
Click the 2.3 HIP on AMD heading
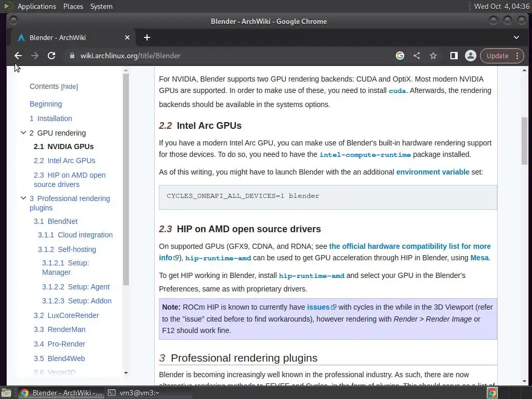240,229
